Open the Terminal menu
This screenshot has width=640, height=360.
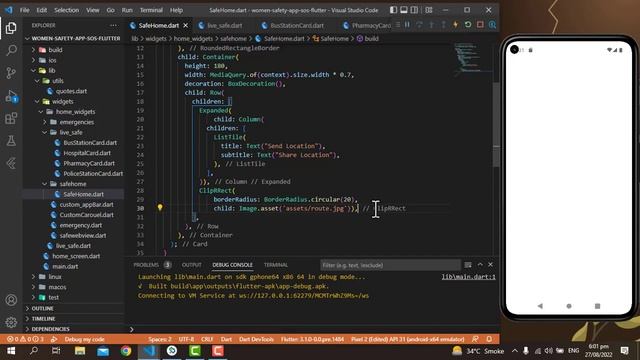pyautogui.click(x=151, y=10)
